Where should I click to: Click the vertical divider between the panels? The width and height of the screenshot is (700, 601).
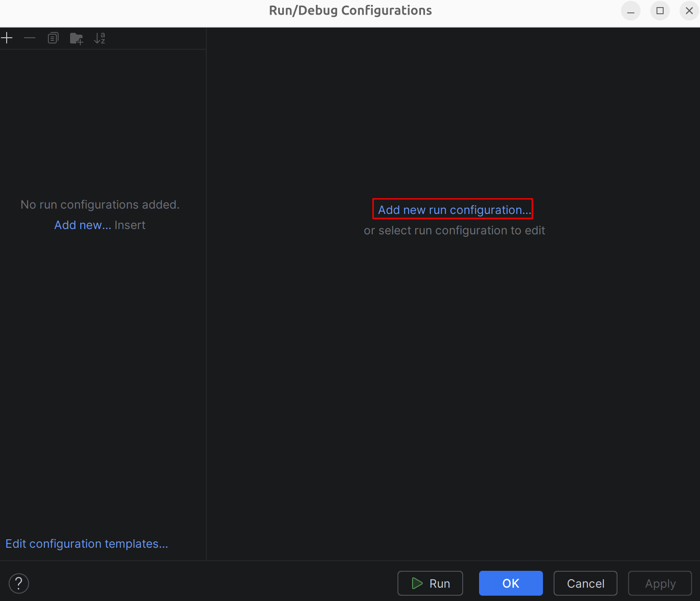click(x=206, y=293)
